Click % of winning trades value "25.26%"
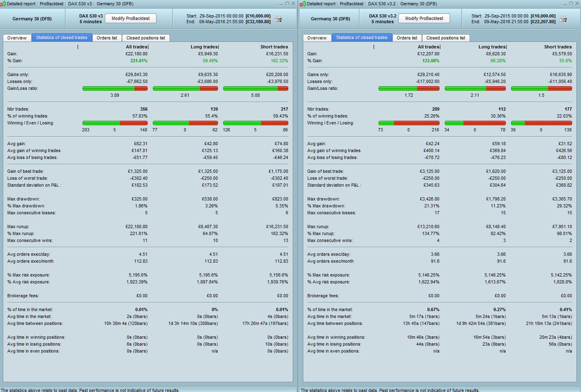Image resolution: width=581 pixels, height=392 pixels. [431, 116]
